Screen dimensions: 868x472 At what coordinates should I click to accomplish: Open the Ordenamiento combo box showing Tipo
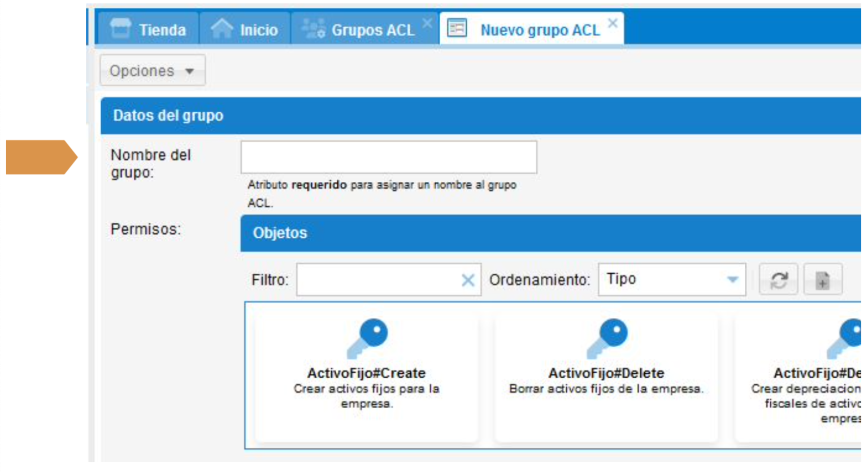coord(661,279)
